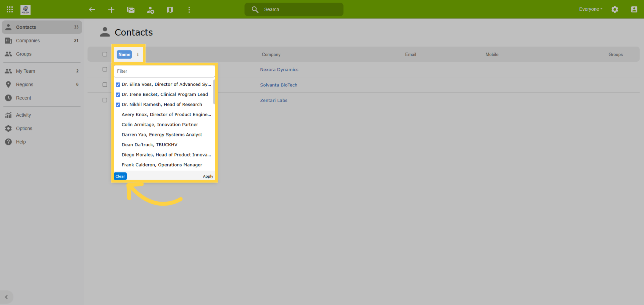Viewport: 644px width, 305px height.
Task: Open the Everyone dropdown
Action: (x=591, y=9)
